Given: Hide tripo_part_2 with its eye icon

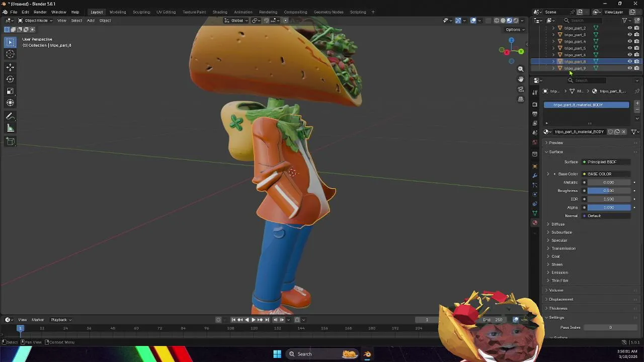Looking at the screenshot, I should tap(629, 28).
